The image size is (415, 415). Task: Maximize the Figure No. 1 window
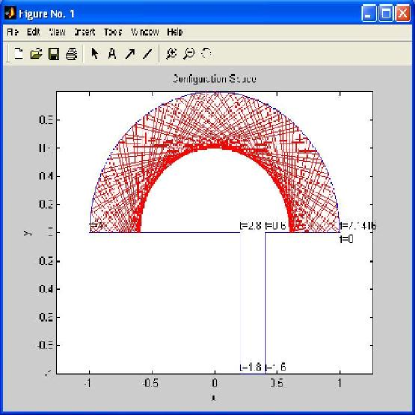(x=386, y=14)
